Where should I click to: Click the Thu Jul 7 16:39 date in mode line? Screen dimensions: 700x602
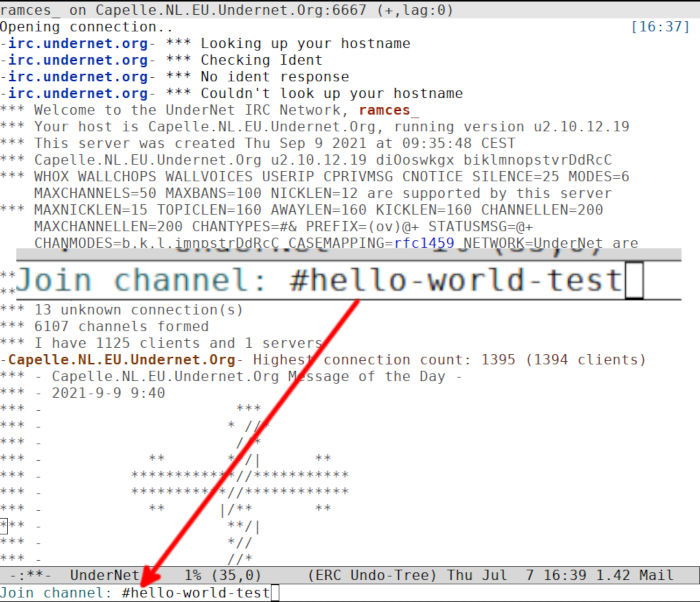coord(517,575)
